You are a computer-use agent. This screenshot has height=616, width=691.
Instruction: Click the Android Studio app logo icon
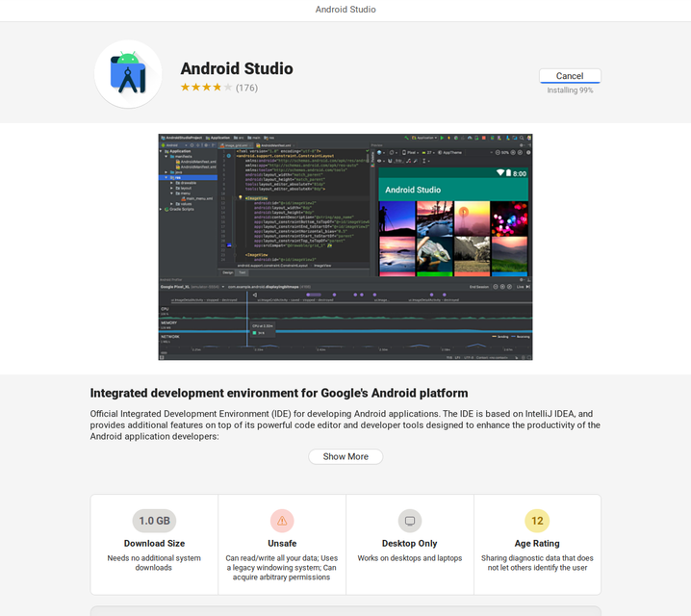(x=128, y=74)
